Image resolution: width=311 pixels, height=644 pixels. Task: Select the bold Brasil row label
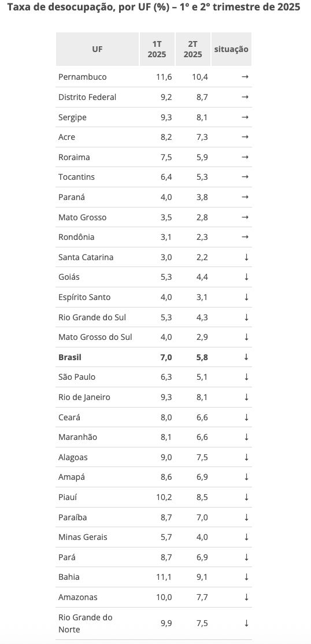(70, 357)
